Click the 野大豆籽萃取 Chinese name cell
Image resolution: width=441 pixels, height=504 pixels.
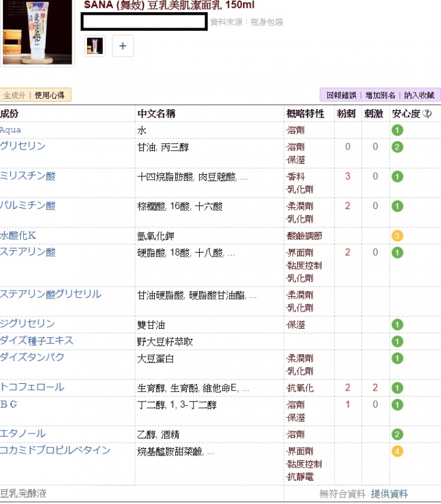point(165,342)
